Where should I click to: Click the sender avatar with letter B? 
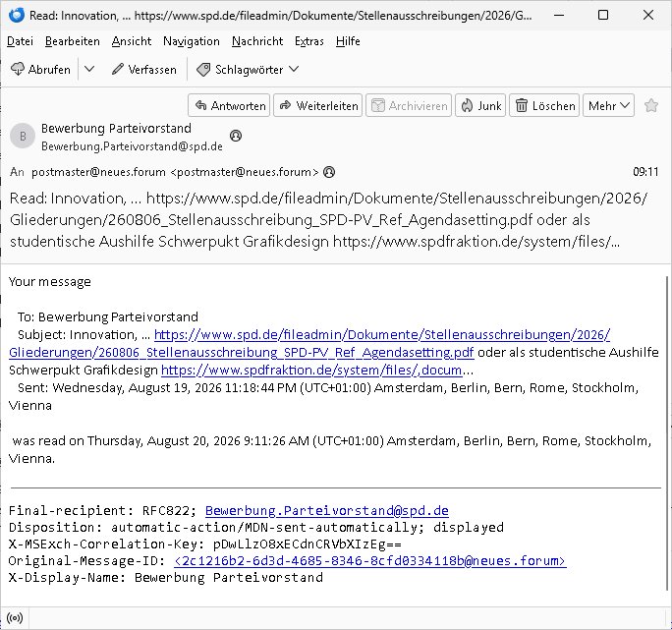23,136
